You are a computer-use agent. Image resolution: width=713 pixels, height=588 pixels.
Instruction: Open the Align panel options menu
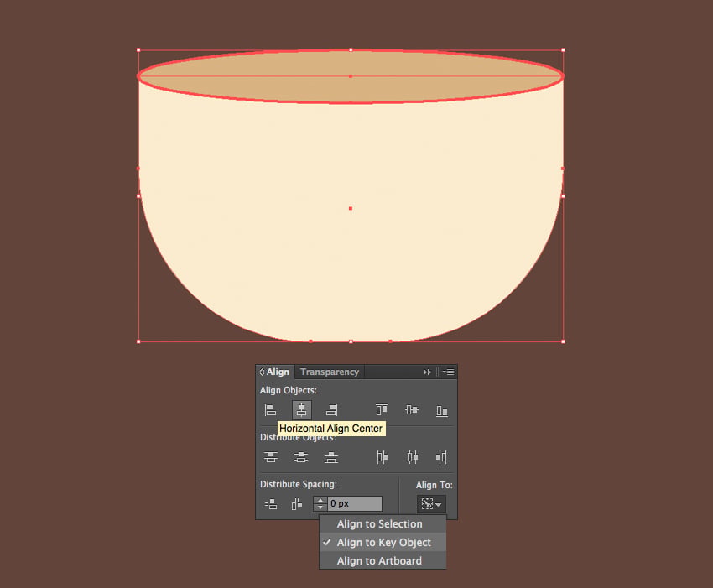(449, 372)
